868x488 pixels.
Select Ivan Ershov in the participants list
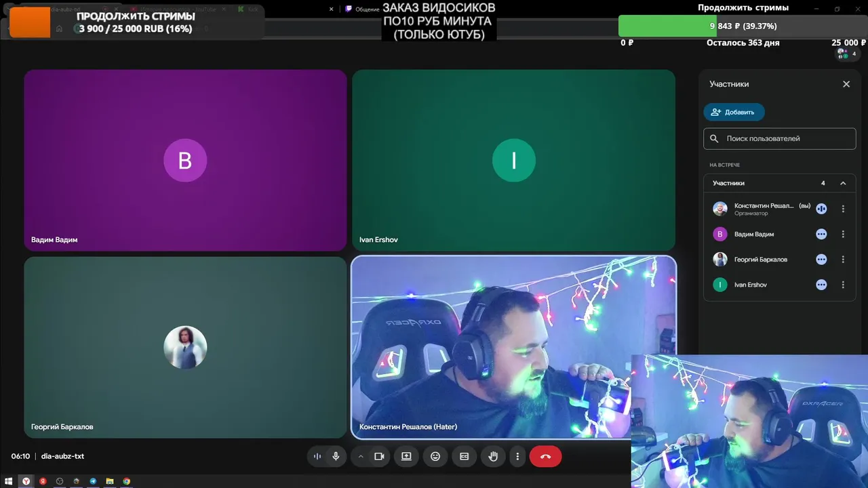pos(780,285)
